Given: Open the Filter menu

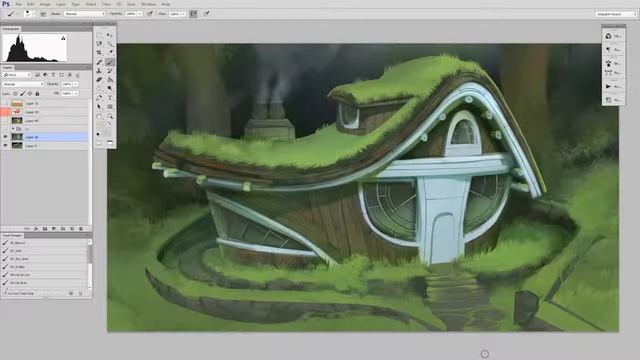Looking at the screenshot, I should pyautogui.click(x=106, y=4).
